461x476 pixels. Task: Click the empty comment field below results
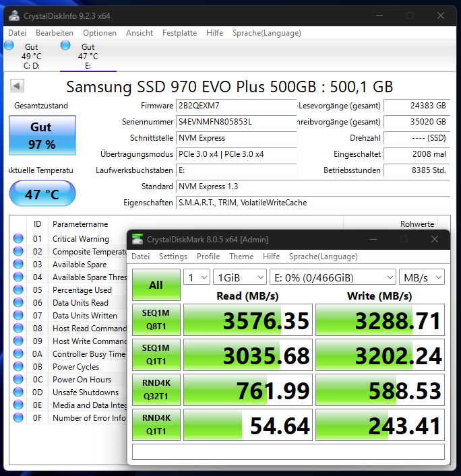pos(288,452)
